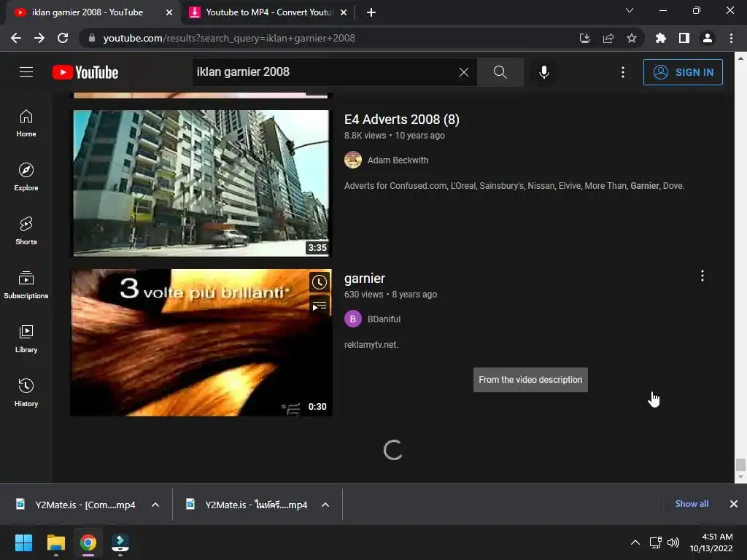
Task: Open Chrome extensions puzzle icon
Action: click(x=661, y=38)
